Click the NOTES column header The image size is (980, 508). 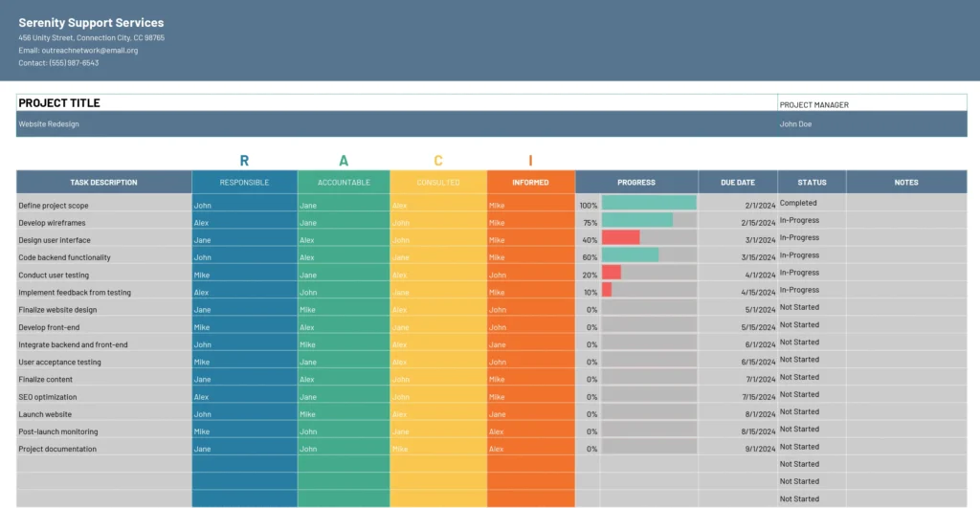click(x=905, y=183)
